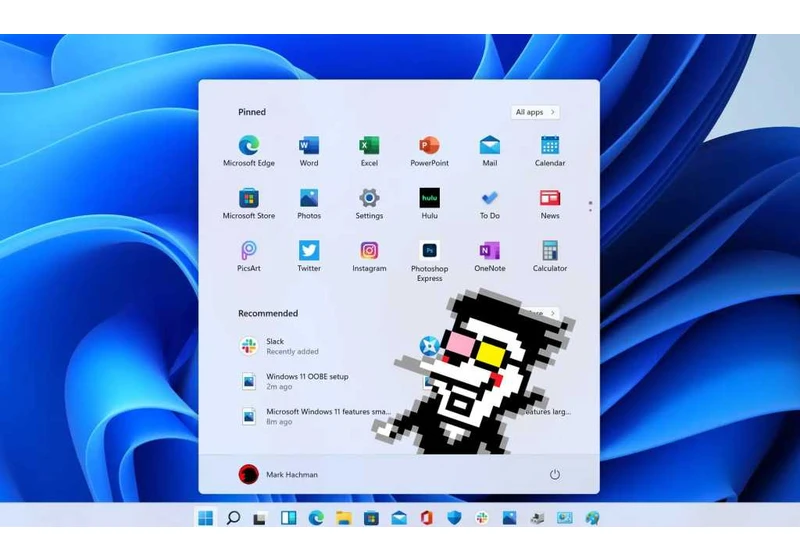800x560 pixels.
Task: Click the pinned apps page dots indicator
Action: point(590,206)
